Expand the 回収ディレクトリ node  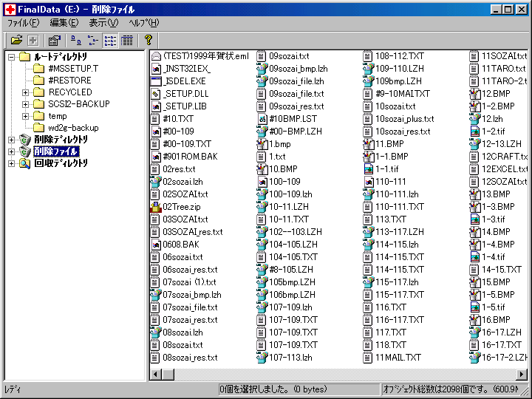tap(12, 163)
